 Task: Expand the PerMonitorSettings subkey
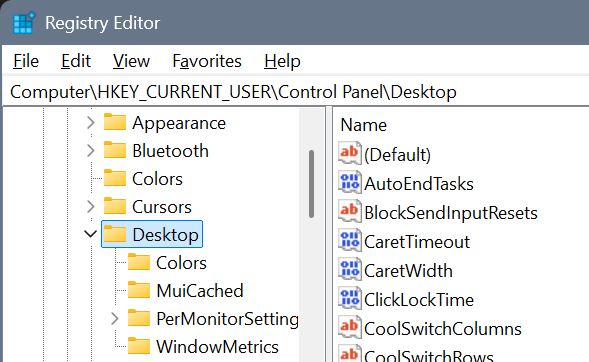[115, 318]
